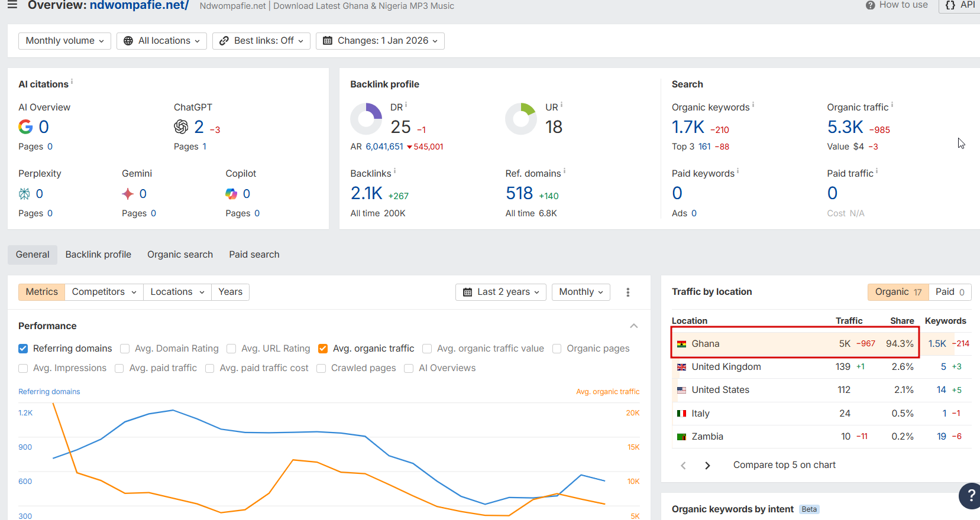Collapse the Performance section

tap(633, 326)
